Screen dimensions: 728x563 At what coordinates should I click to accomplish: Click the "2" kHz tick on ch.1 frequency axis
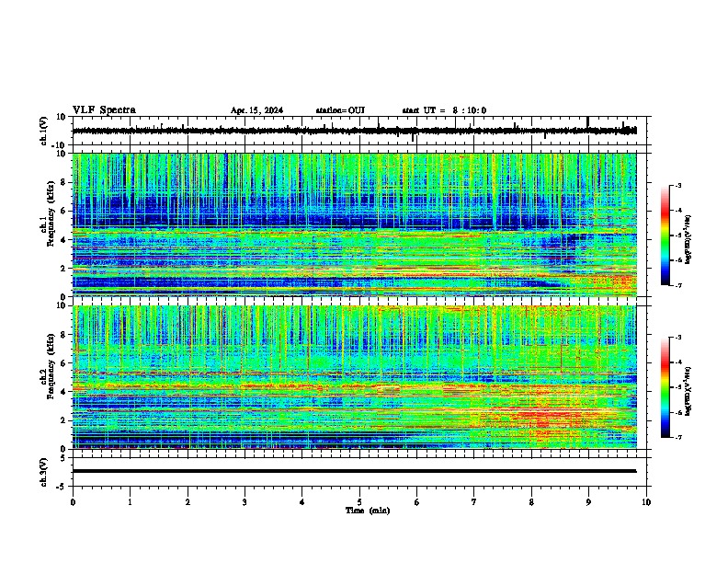click(x=64, y=268)
